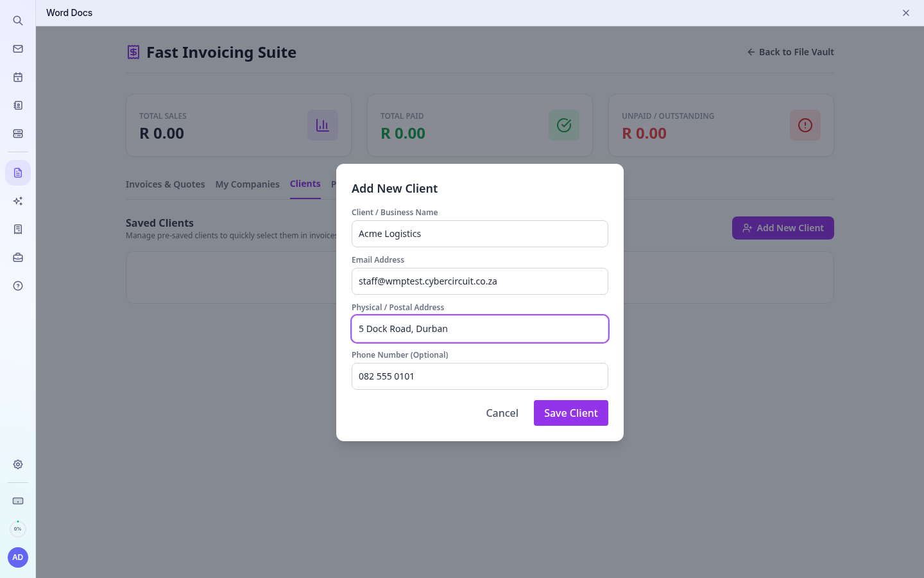Click the Unpaid / Outstanding R 0.00 value

(644, 134)
